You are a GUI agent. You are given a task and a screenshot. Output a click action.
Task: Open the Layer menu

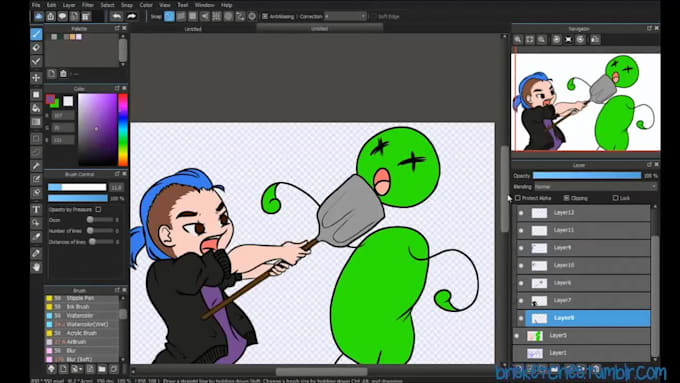[69, 5]
